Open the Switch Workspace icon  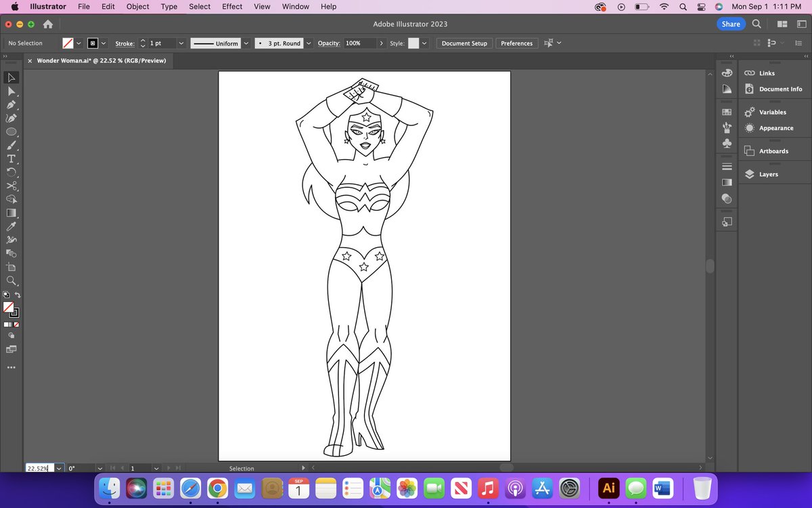click(800, 24)
